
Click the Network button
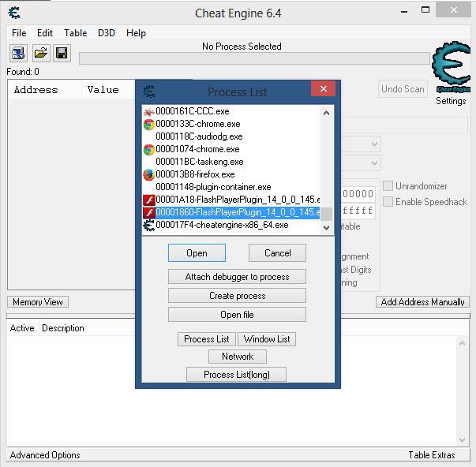pyautogui.click(x=238, y=357)
